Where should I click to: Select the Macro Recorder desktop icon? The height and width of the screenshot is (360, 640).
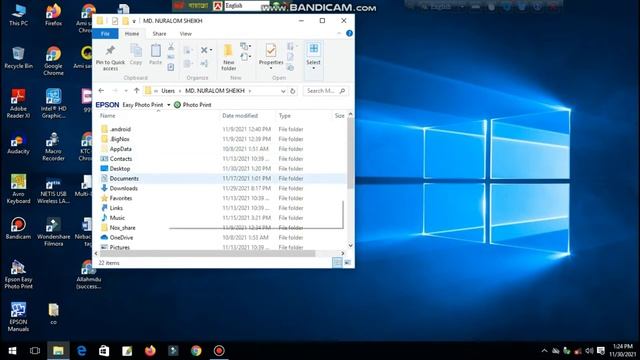tap(53, 147)
